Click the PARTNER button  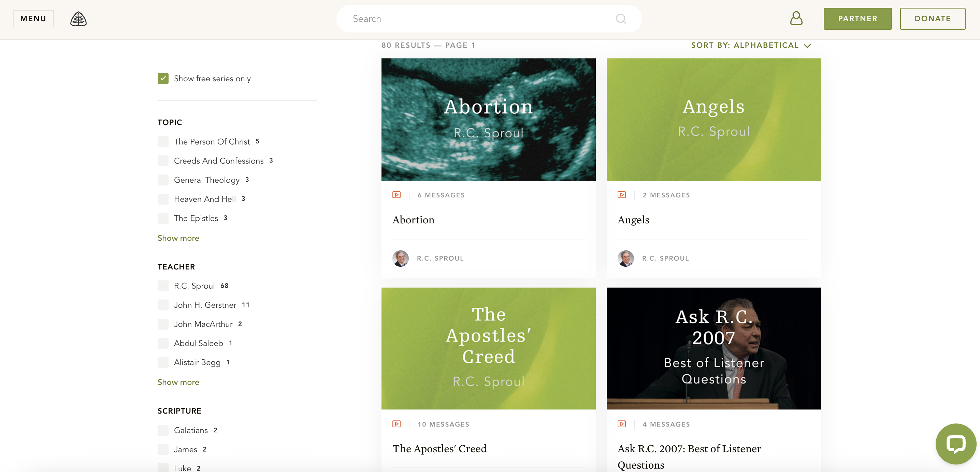(857, 19)
